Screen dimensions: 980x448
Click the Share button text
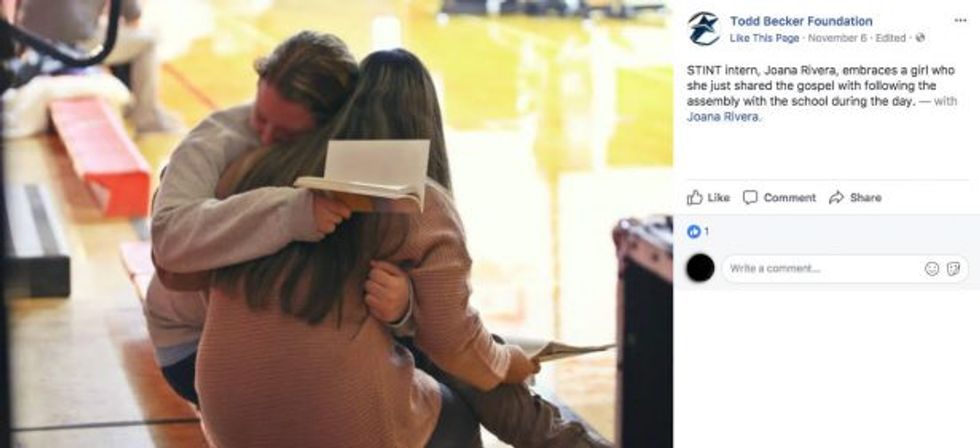point(866,198)
